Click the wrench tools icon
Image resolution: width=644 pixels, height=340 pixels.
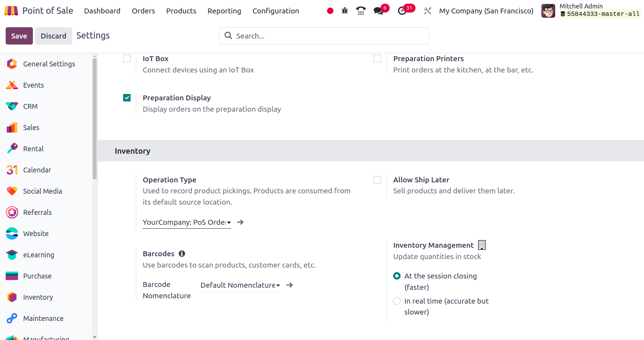click(x=427, y=11)
